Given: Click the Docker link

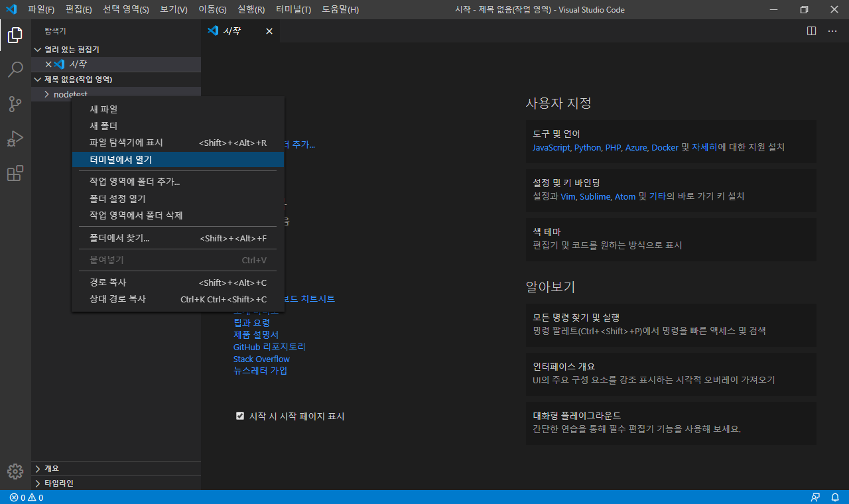Looking at the screenshot, I should point(665,147).
